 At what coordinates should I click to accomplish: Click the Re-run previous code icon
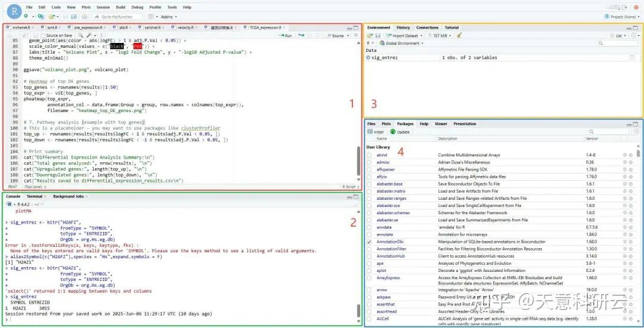pyautogui.click(x=302, y=36)
